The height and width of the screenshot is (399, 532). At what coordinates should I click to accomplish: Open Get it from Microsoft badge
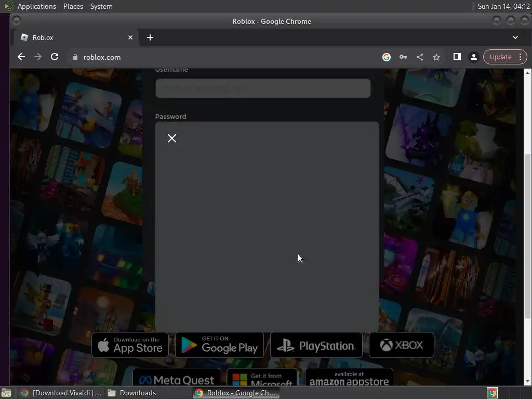262,377
